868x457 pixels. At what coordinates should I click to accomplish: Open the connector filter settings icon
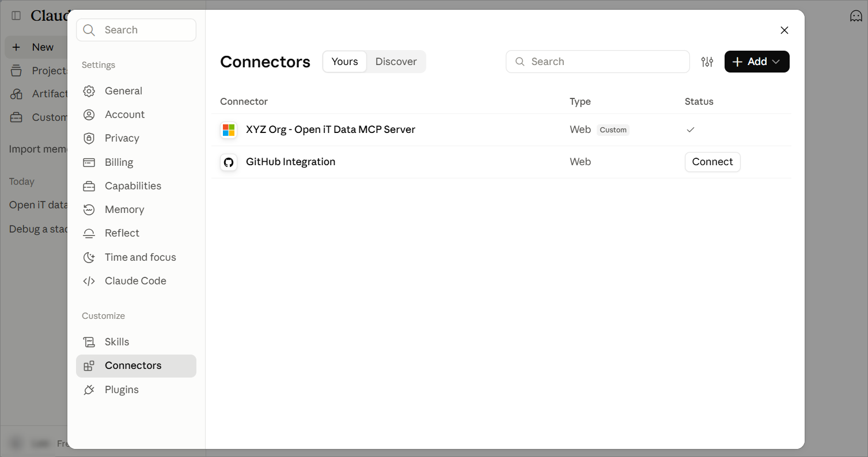click(707, 62)
